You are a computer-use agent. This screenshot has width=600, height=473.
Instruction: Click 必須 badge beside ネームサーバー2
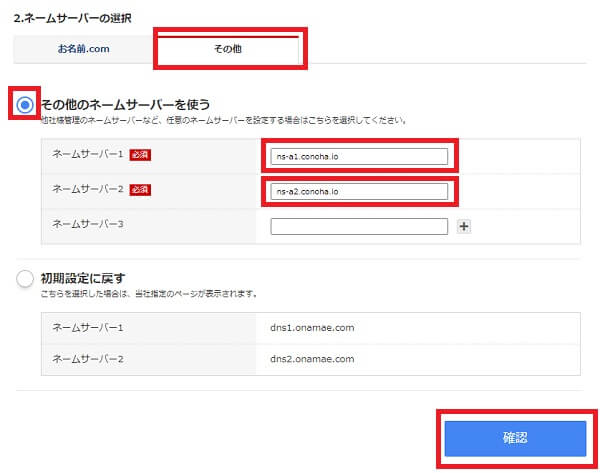(140, 189)
